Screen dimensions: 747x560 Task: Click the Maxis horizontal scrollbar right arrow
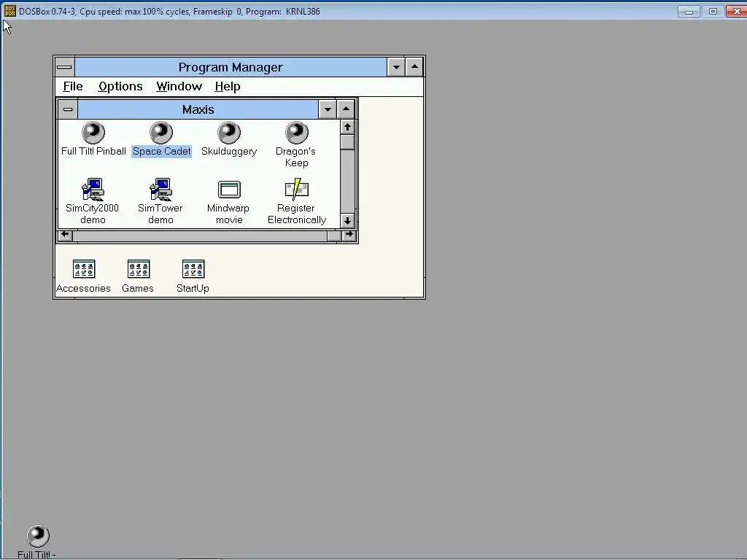(349, 235)
